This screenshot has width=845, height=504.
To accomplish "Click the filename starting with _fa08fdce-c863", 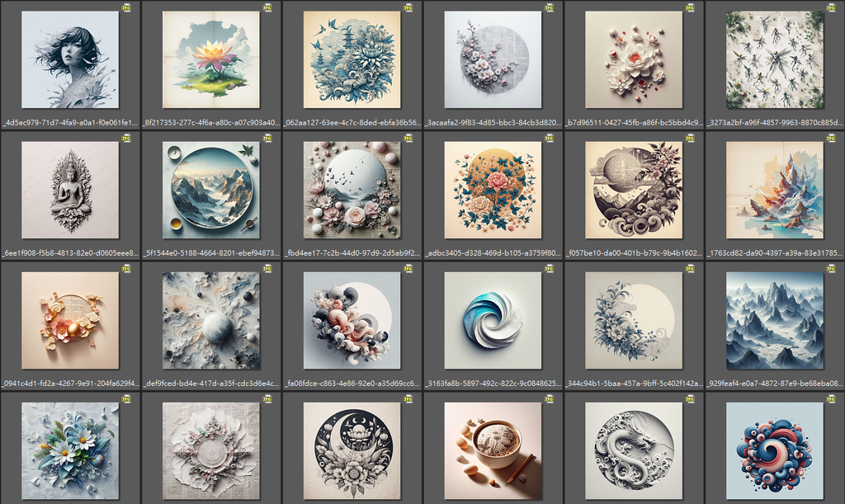I will pos(352,384).
